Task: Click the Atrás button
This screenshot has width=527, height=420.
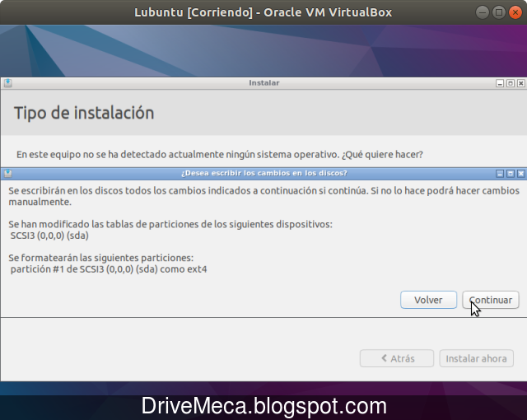Action: 397,358
